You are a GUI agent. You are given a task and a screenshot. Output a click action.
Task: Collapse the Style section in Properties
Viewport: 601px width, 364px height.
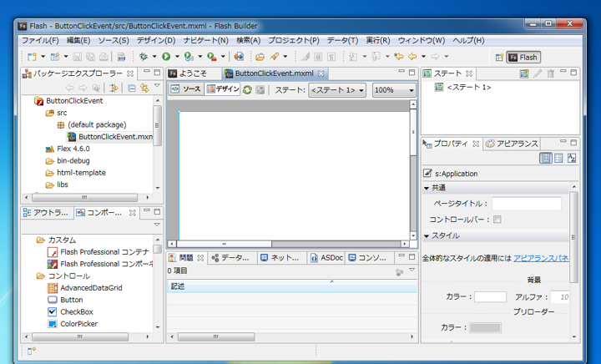point(427,236)
